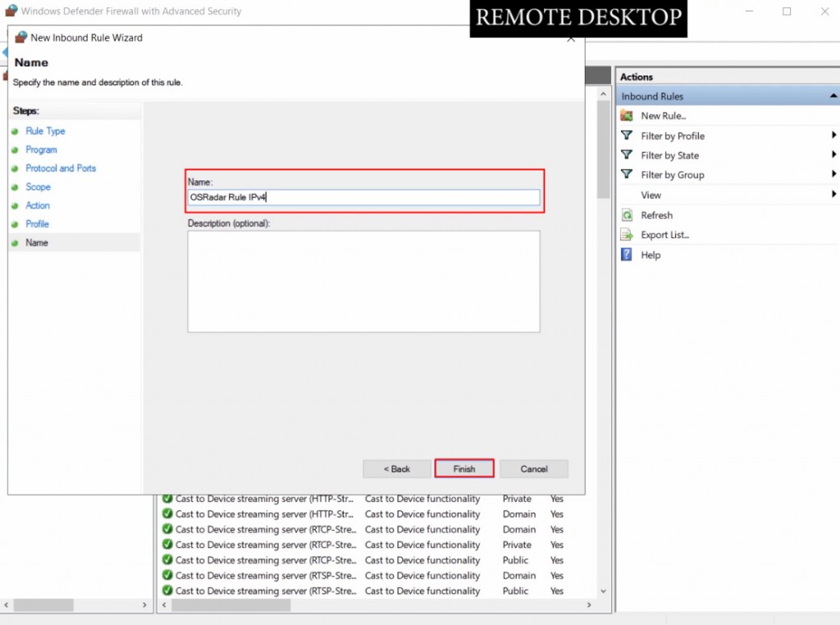This screenshot has width=840, height=625.
Task: Click the Refresh icon in Actions pane
Action: tap(626, 215)
